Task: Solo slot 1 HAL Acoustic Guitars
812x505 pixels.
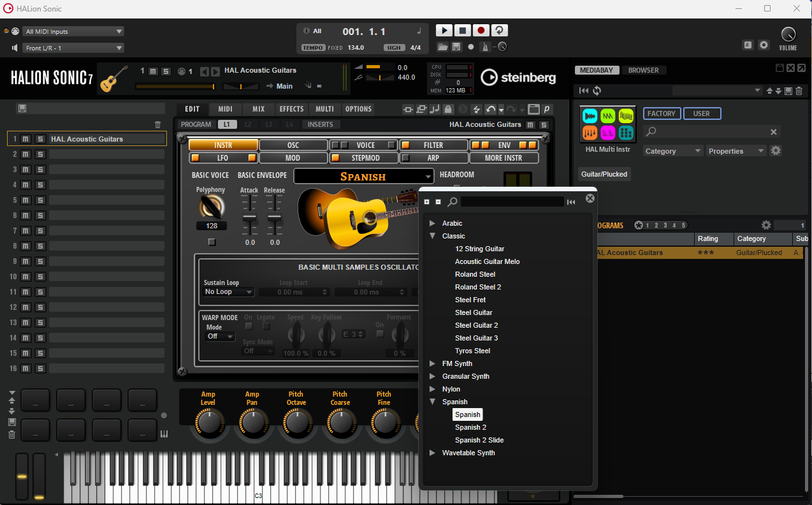Action: pos(40,139)
